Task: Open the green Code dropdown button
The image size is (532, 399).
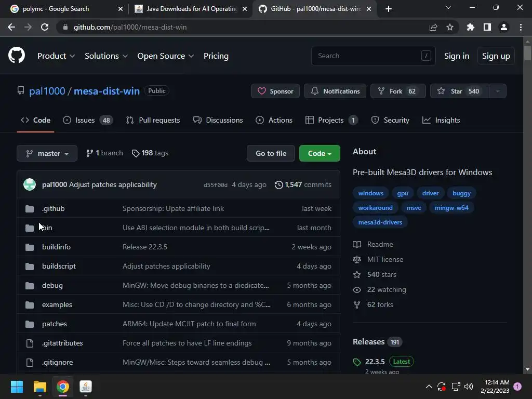Action: point(320,153)
